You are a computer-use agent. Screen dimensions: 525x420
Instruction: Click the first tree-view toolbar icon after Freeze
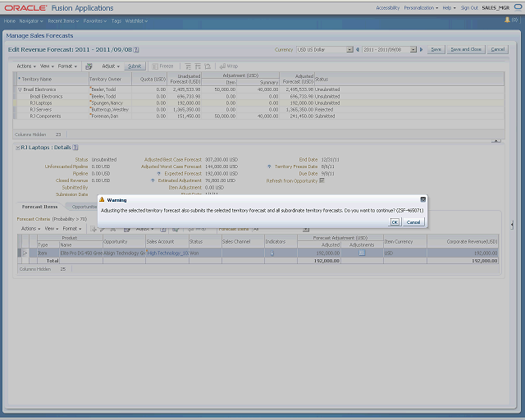(x=188, y=66)
